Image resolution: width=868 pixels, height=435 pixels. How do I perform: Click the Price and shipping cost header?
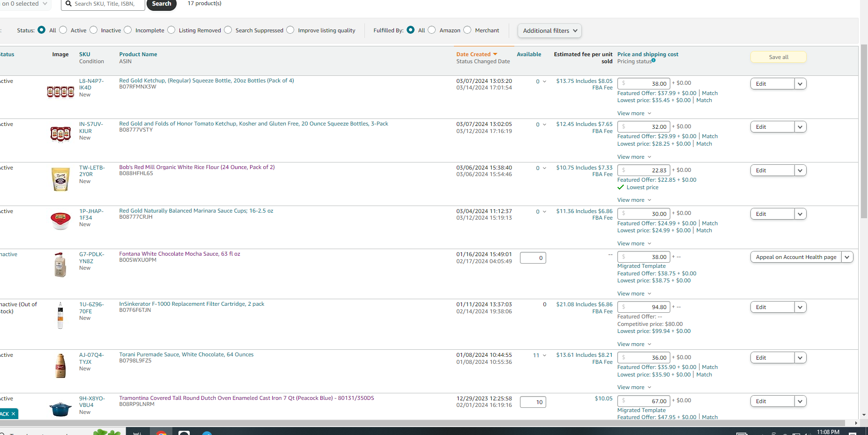pyautogui.click(x=648, y=54)
